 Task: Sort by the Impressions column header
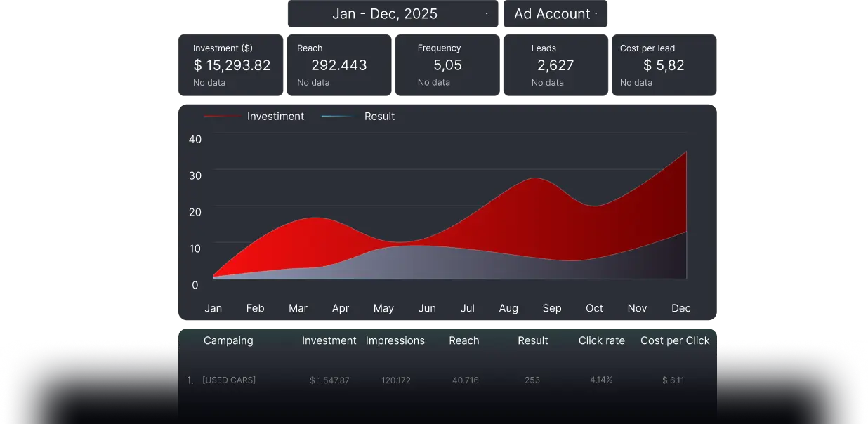(395, 340)
